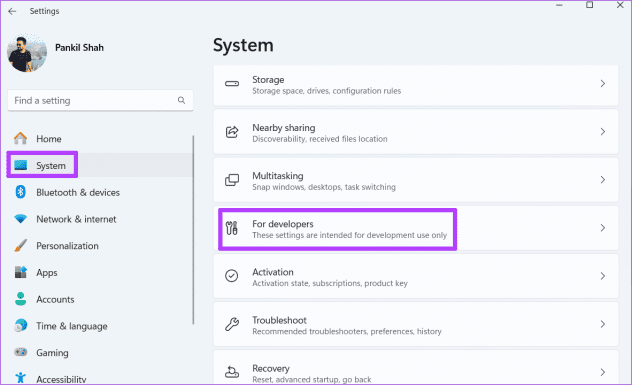Click the search magnifier icon

pos(181,100)
